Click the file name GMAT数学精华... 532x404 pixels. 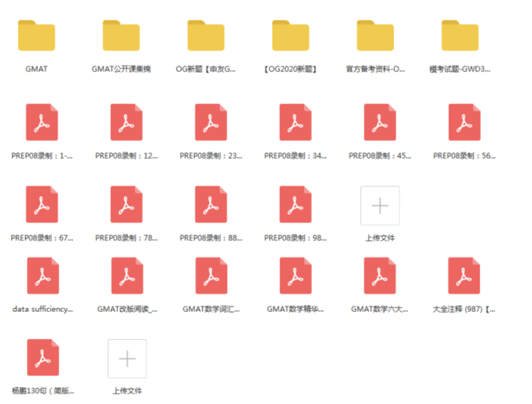pyautogui.click(x=295, y=309)
